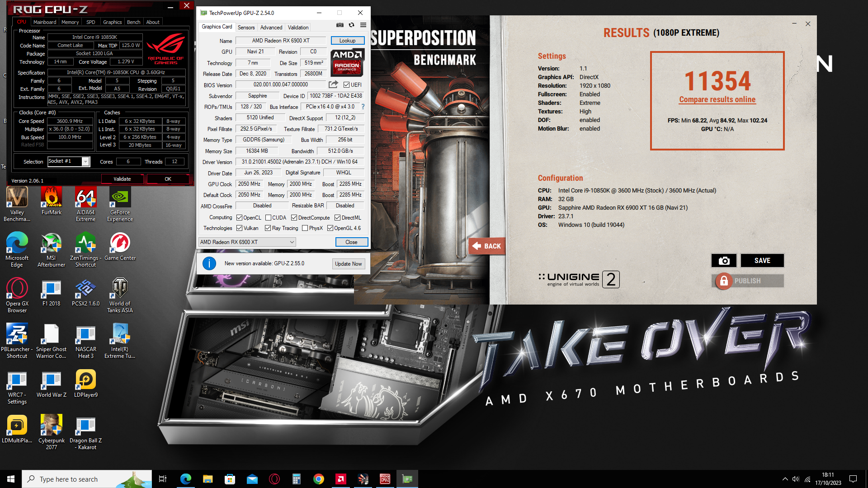The height and width of the screenshot is (488, 868).
Task: Click Superposition screenshot camera button
Action: pos(724,261)
